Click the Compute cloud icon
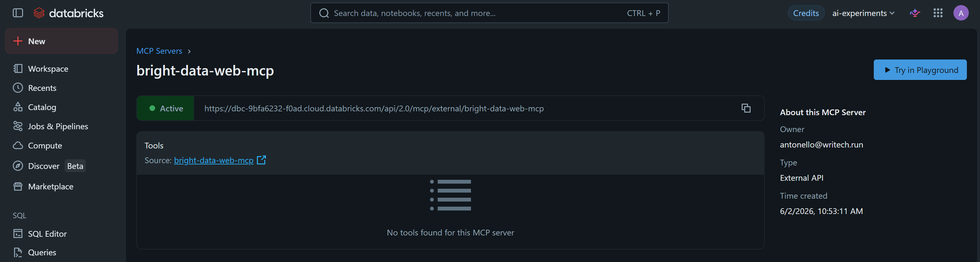980x262 pixels. (x=18, y=145)
